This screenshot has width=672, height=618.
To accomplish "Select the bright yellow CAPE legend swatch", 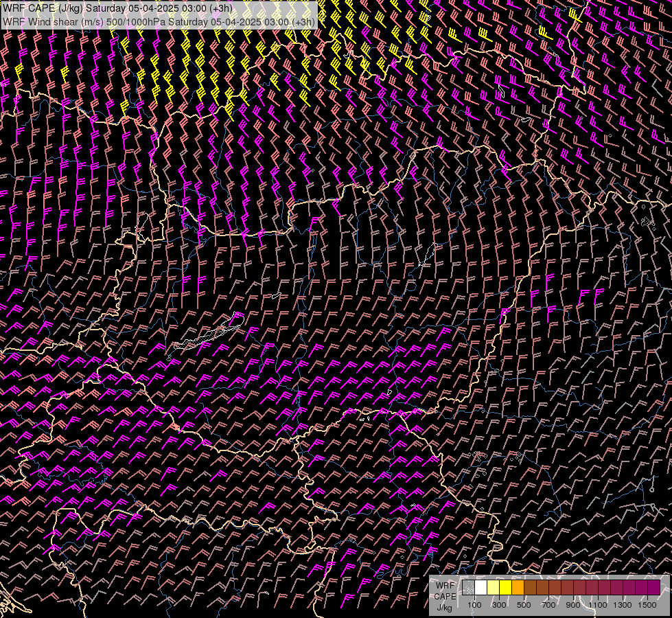I will pyautogui.click(x=506, y=588).
